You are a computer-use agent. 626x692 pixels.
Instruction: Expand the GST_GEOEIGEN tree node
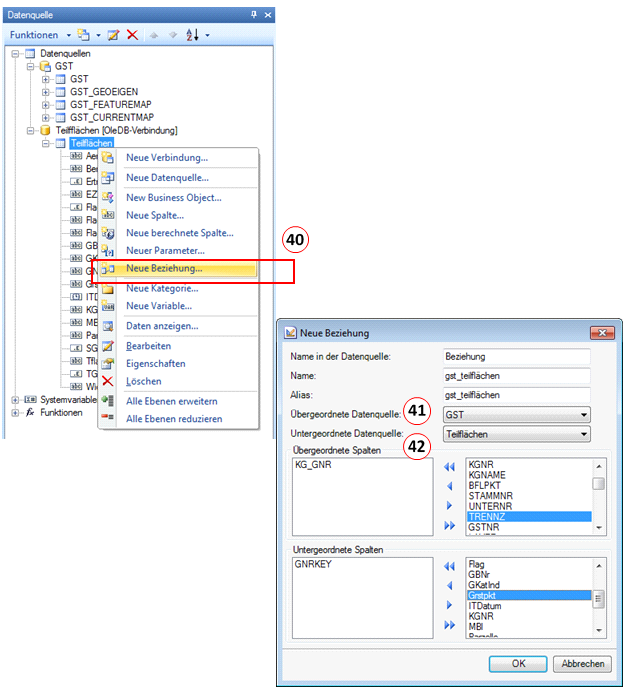[x=46, y=91]
